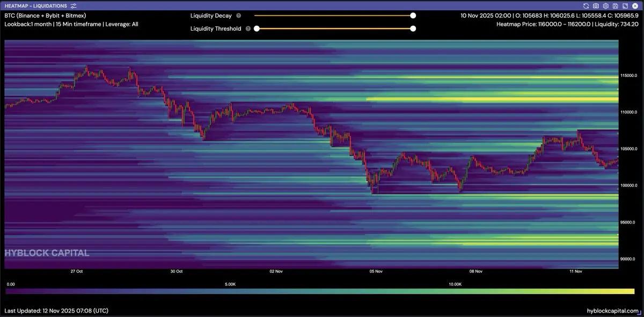Click the 0.00 color scale label
This screenshot has height=317, width=644.
pyautogui.click(x=10, y=284)
